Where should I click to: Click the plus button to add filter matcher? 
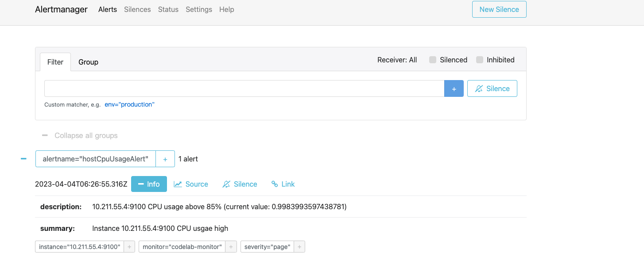[x=454, y=88]
